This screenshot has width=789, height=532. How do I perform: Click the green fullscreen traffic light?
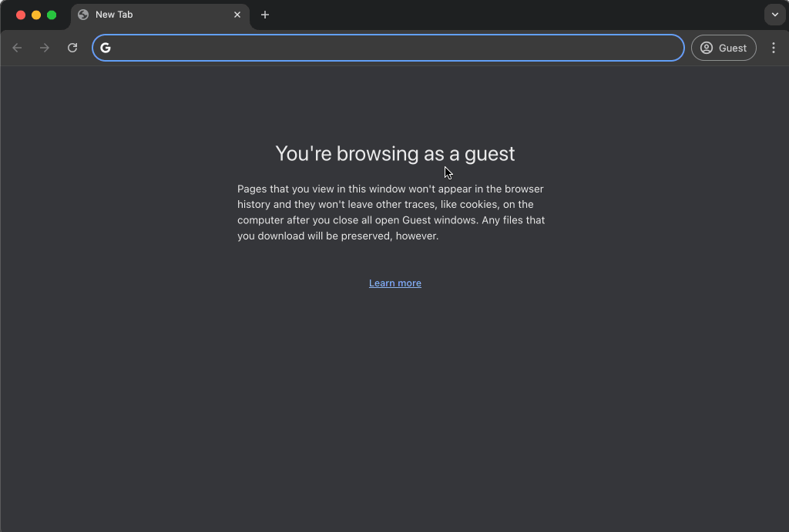click(51, 15)
